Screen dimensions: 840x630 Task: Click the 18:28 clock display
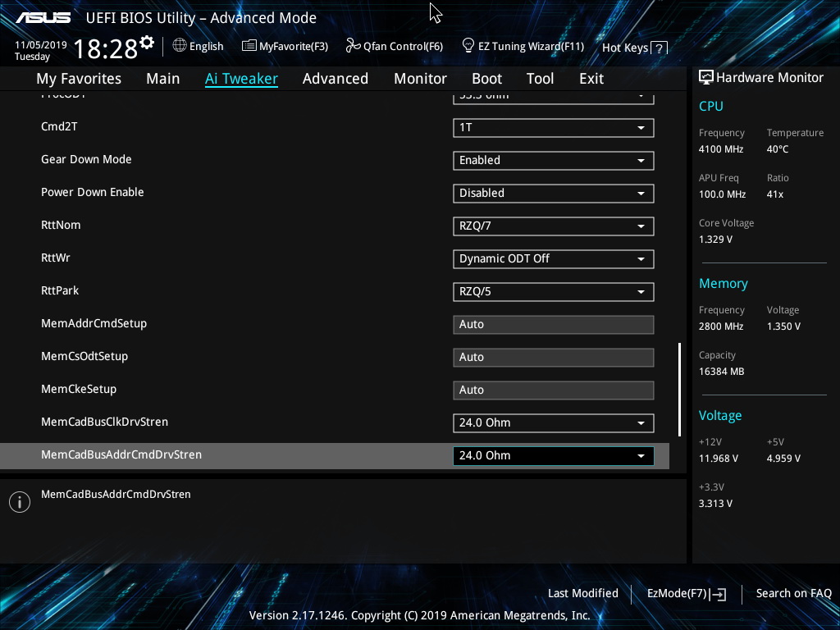click(x=106, y=49)
